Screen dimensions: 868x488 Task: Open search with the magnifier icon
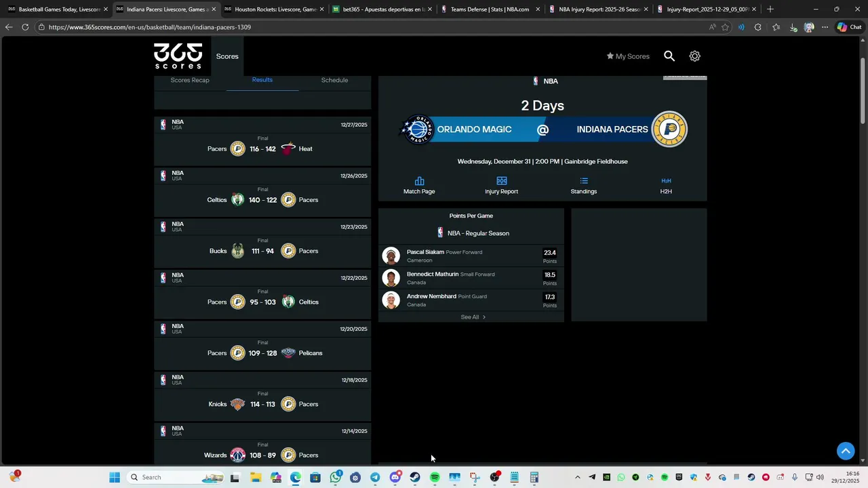point(669,56)
